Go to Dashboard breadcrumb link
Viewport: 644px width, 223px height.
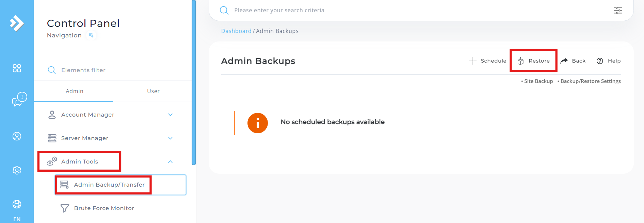tap(236, 31)
